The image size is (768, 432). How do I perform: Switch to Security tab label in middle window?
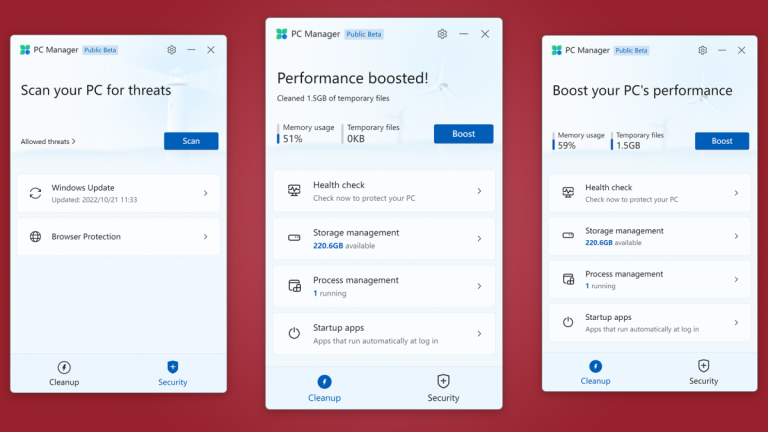click(x=443, y=398)
